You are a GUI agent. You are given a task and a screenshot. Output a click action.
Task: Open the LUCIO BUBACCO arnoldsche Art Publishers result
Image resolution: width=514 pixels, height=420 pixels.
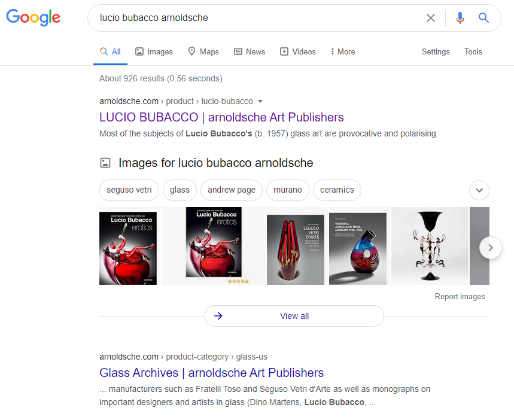coord(221,117)
